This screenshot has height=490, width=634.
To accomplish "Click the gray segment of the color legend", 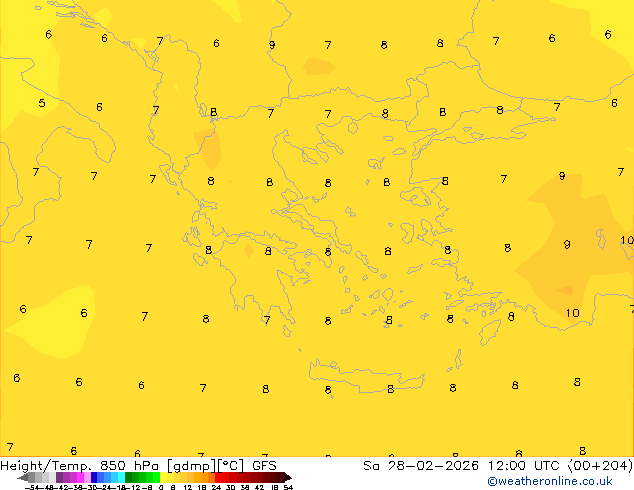I will tap(32, 477).
